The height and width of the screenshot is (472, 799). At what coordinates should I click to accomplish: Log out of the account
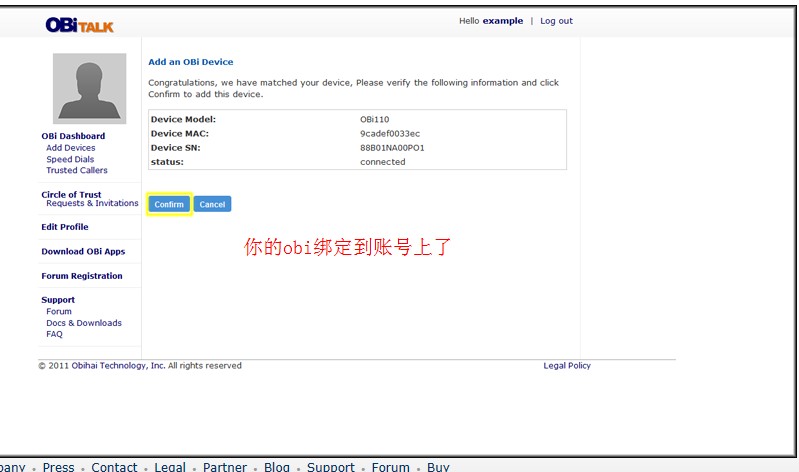tap(556, 21)
